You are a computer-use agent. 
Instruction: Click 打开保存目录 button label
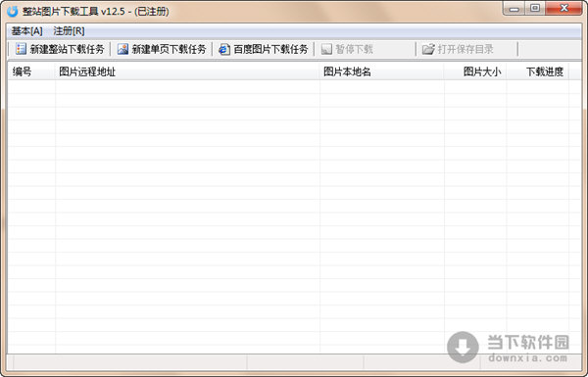point(465,49)
